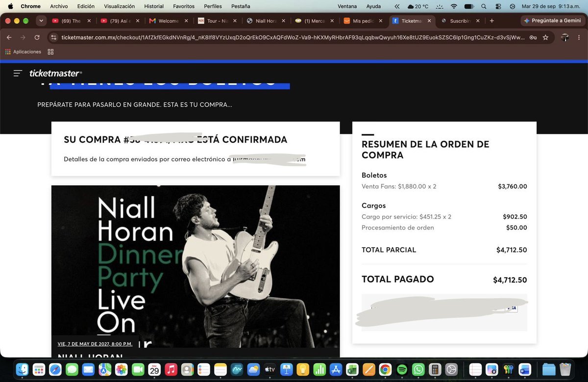
Task: Open the site information icon in address bar
Action: pos(54,37)
